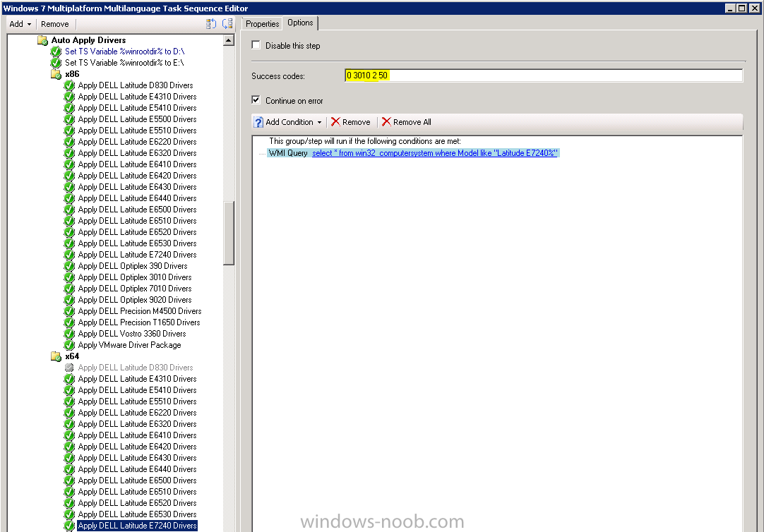Select Apply DELL Latitude E5410 Drivers under x64
The image size is (764, 532).
[x=138, y=390]
